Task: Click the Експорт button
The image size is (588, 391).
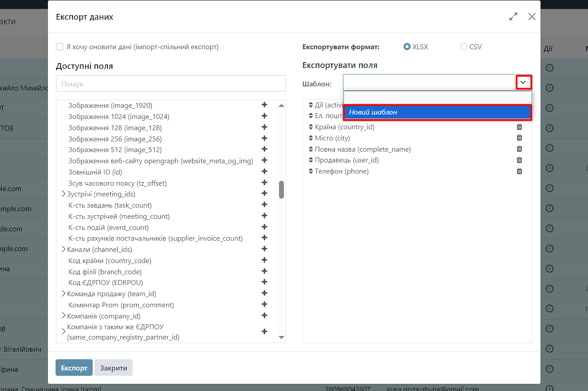Action: pos(74,368)
